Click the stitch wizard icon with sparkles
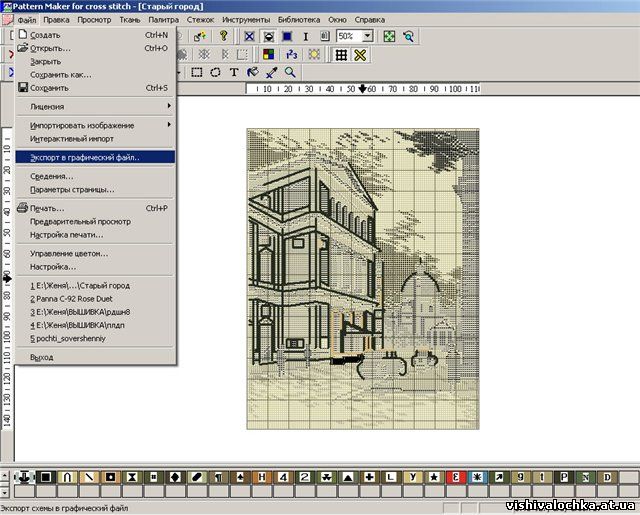The image size is (640, 515). click(200, 36)
